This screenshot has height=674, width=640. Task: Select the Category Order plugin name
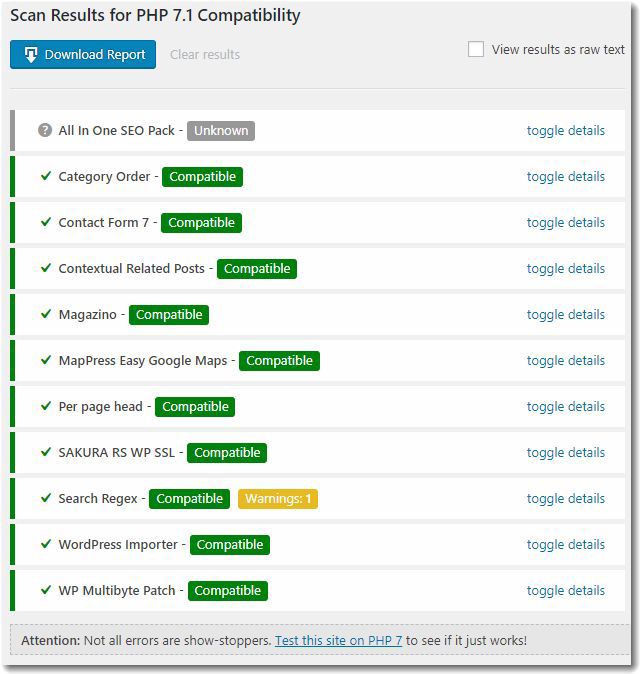click(x=104, y=177)
